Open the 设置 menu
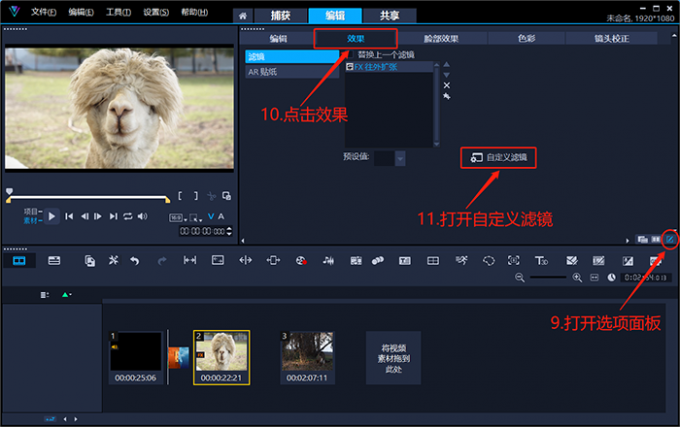 click(156, 12)
